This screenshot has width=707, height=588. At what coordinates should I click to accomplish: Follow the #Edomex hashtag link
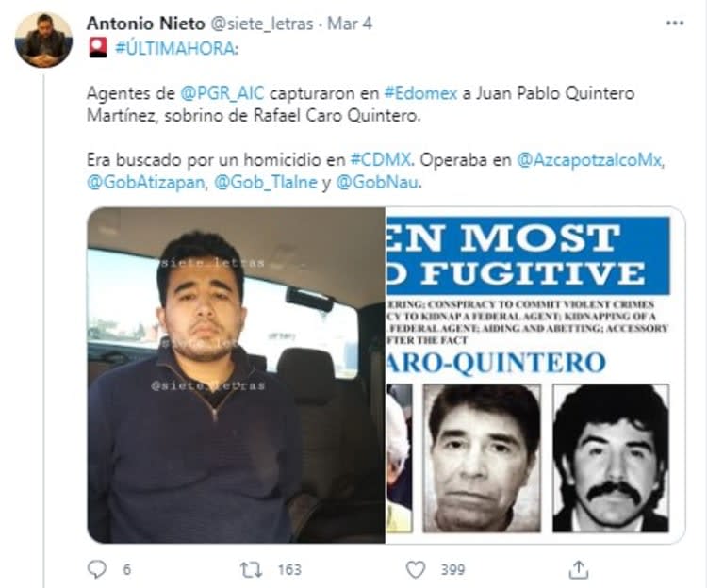click(x=420, y=93)
